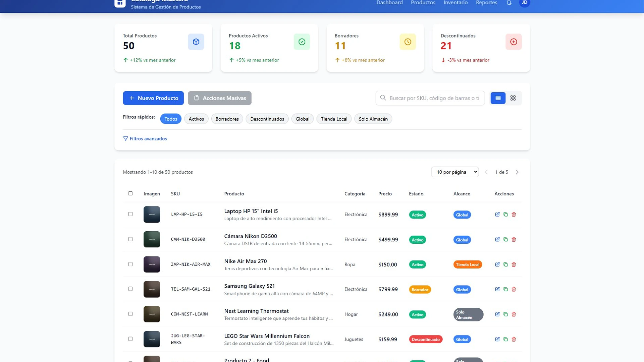The image size is (644, 362).
Task: Filter by Descontinuados quick filter
Action: pyautogui.click(x=267, y=119)
